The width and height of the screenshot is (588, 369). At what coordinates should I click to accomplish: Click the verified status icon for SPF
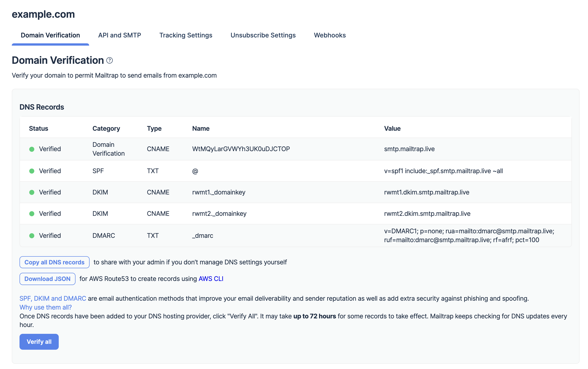coord(32,171)
